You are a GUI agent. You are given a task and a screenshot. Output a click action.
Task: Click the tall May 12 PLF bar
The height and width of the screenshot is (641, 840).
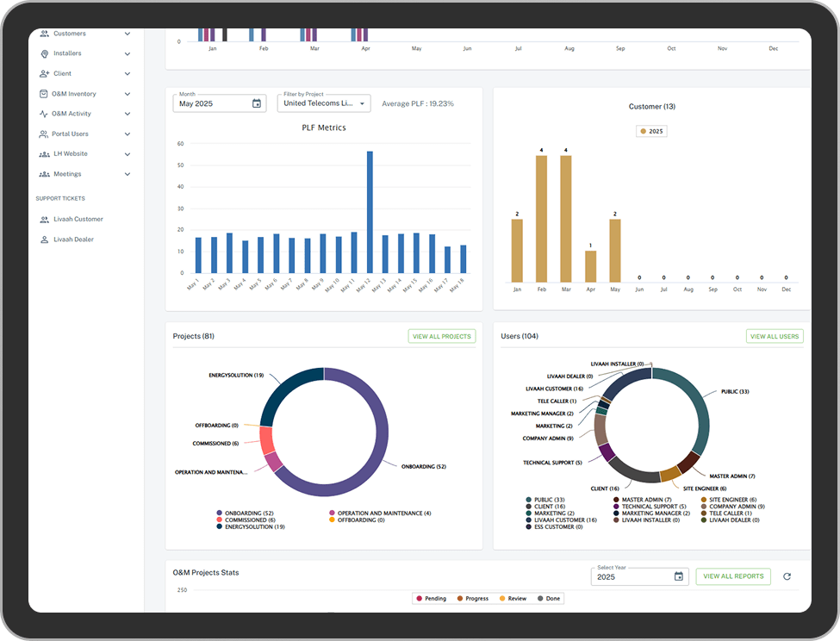point(370,212)
